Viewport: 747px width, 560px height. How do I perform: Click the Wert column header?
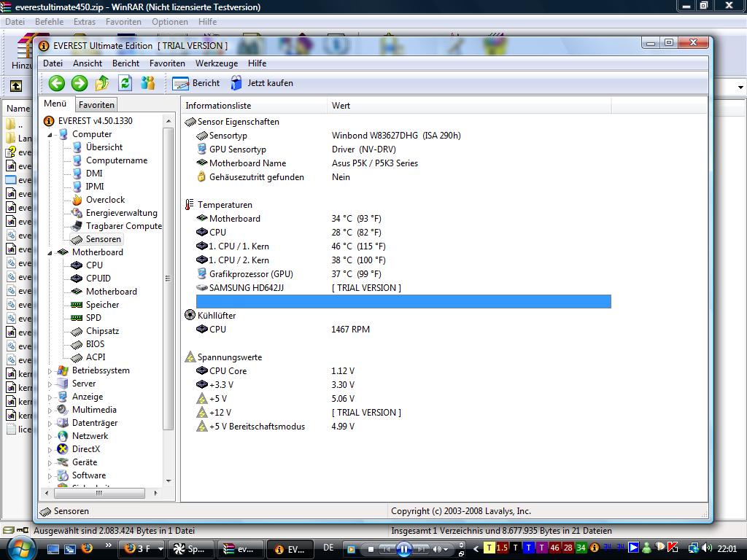click(x=469, y=106)
